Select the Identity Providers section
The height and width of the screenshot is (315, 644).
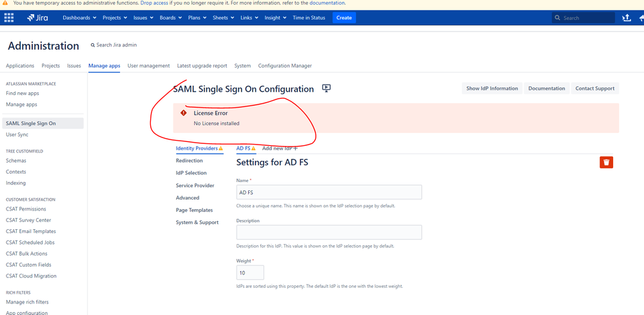[x=199, y=148]
